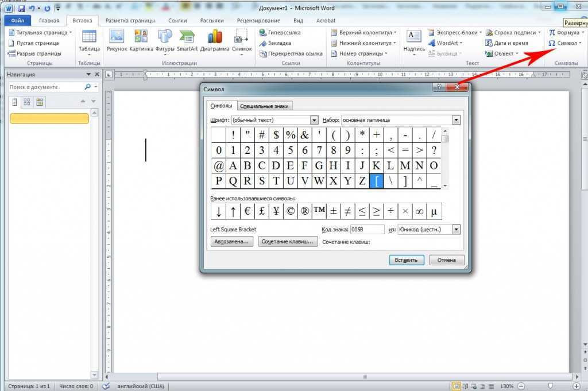Switch to the Главная ribbon tab
The width and height of the screenshot is (588, 391).
[49, 21]
